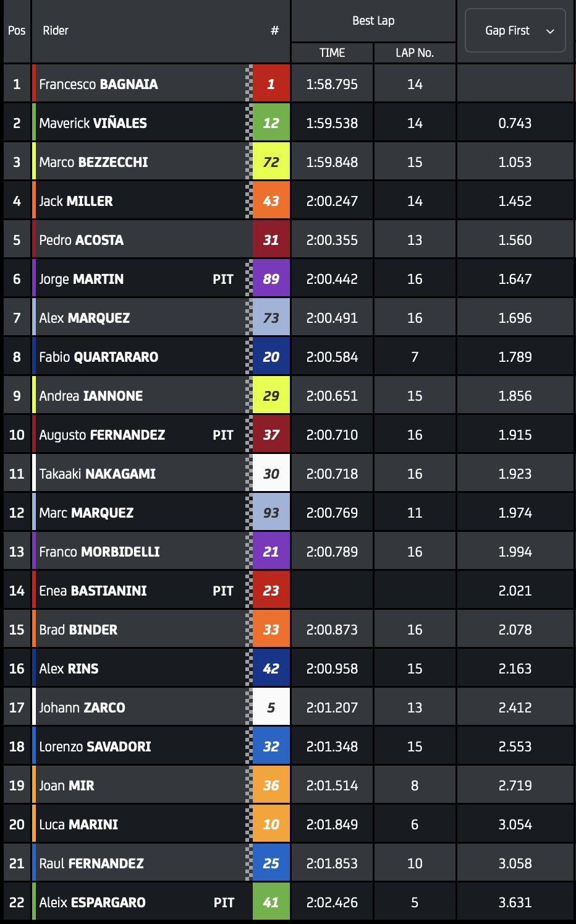This screenshot has width=576, height=924.
Task: Select rider Fabio Quartararo
Action: (99, 357)
